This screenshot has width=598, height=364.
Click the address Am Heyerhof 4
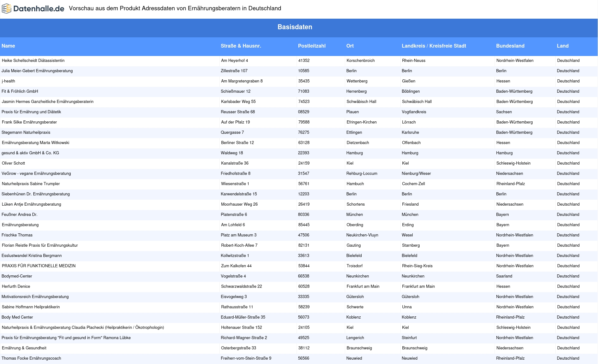(x=235, y=61)
